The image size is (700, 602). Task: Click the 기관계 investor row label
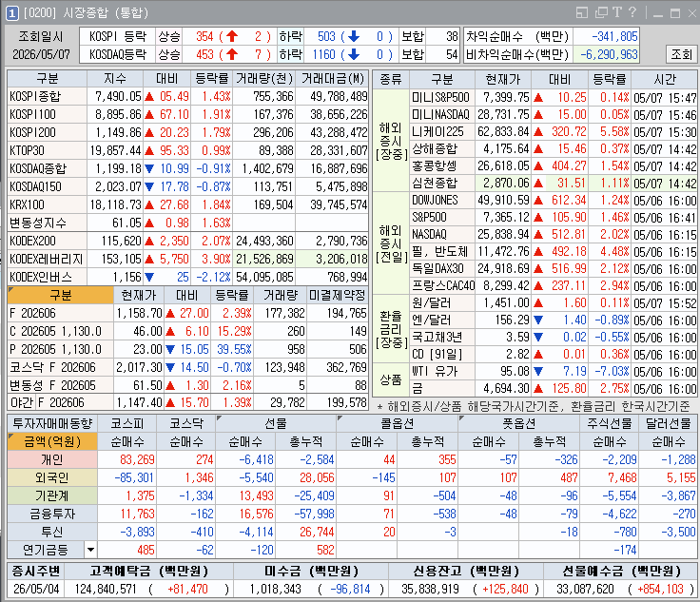pos(52,495)
